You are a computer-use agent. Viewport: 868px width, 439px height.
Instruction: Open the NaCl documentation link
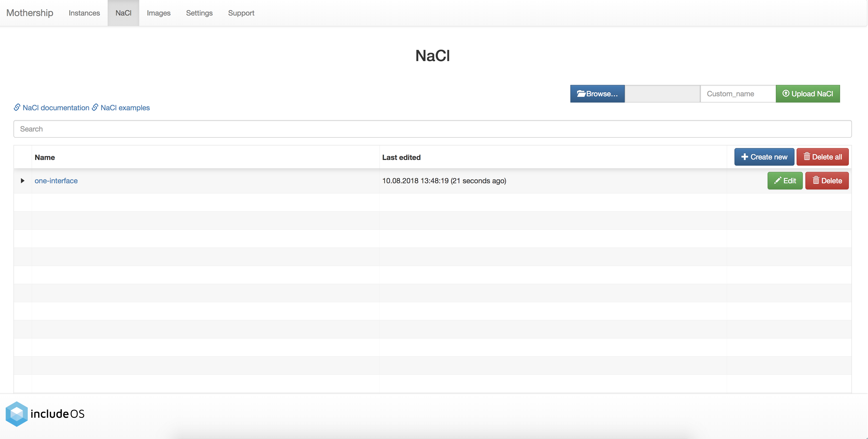point(52,107)
